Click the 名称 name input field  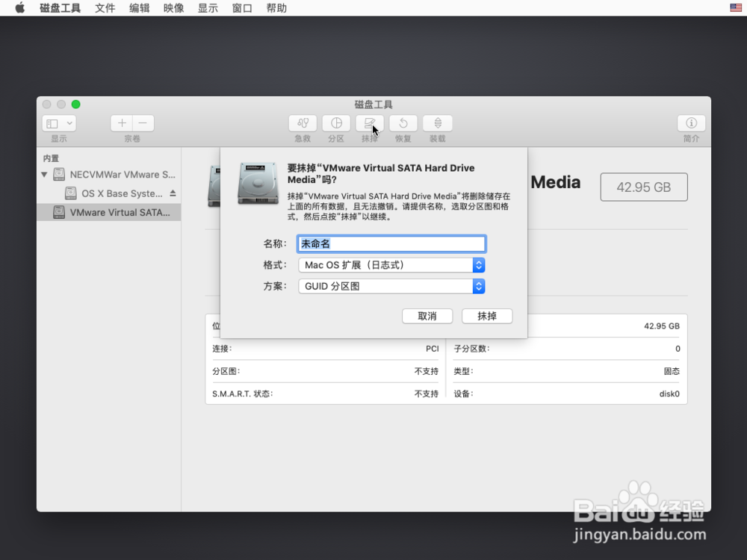tap(391, 244)
